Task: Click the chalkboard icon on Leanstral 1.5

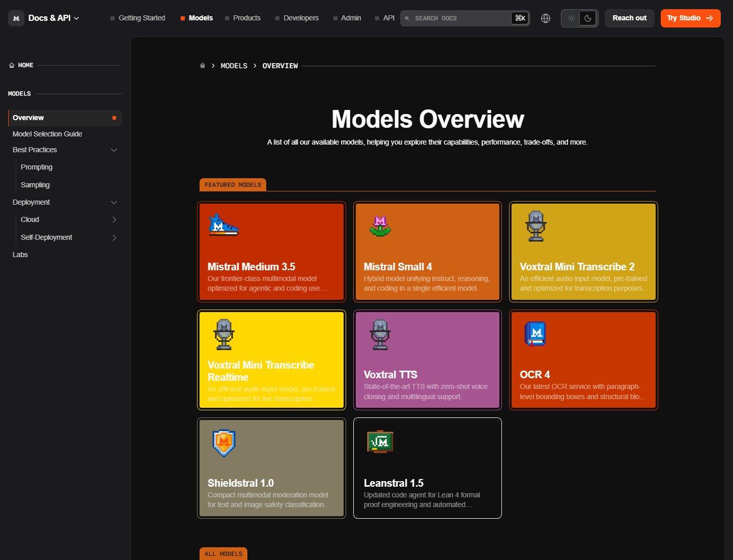Action: click(x=380, y=442)
